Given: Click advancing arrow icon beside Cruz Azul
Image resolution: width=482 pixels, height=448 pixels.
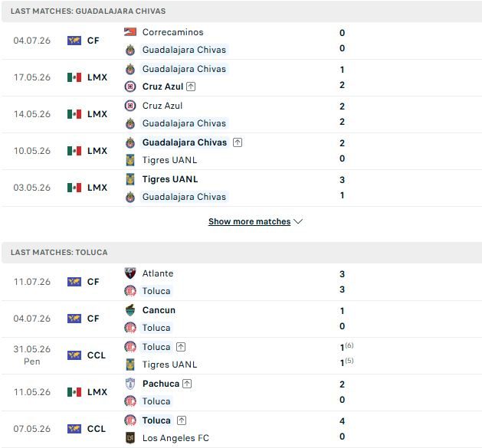Looking at the screenshot, I should [191, 87].
